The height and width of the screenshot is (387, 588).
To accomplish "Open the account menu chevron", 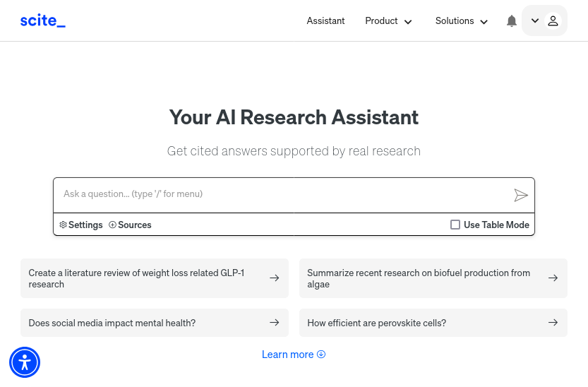I will tap(535, 20).
